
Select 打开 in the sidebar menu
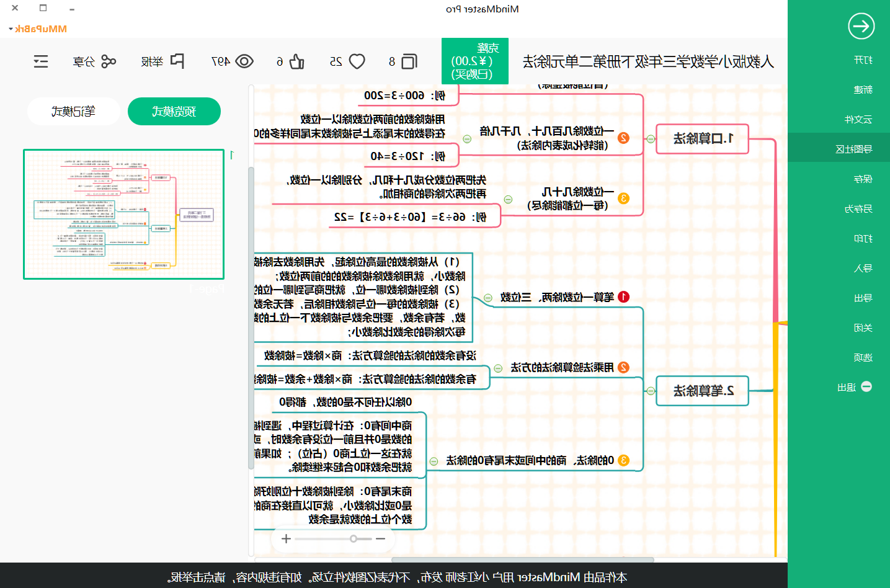(863, 60)
